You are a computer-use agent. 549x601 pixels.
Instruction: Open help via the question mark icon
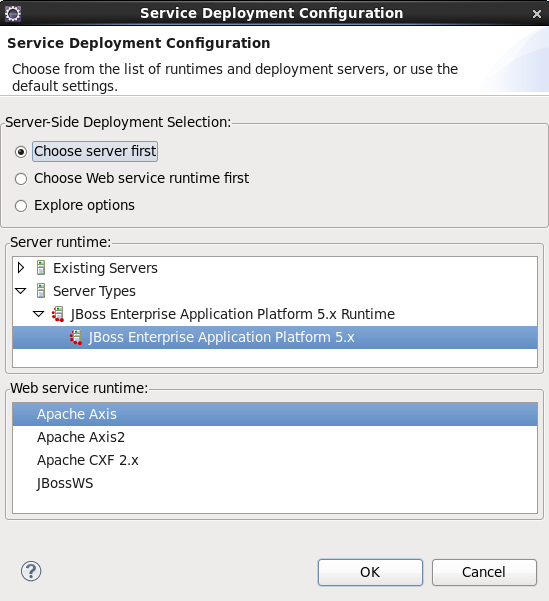click(x=31, y=571)
